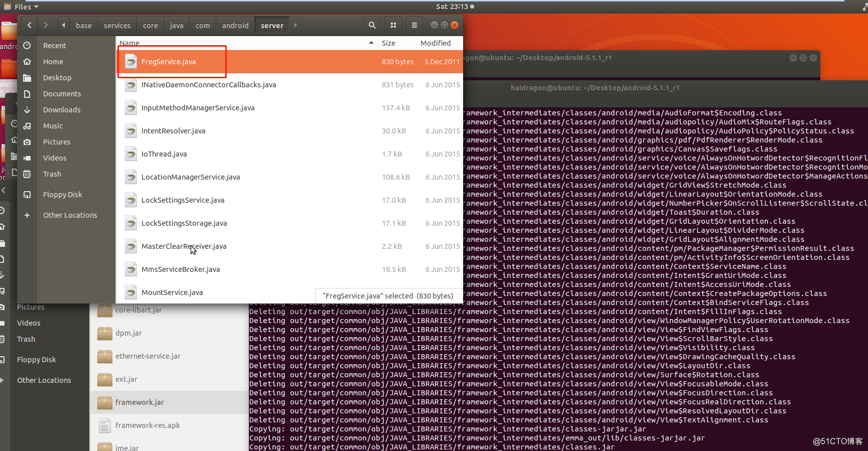
Task: Click the Java file icon of IoThread.java
Action: click(x=131, y=154)
